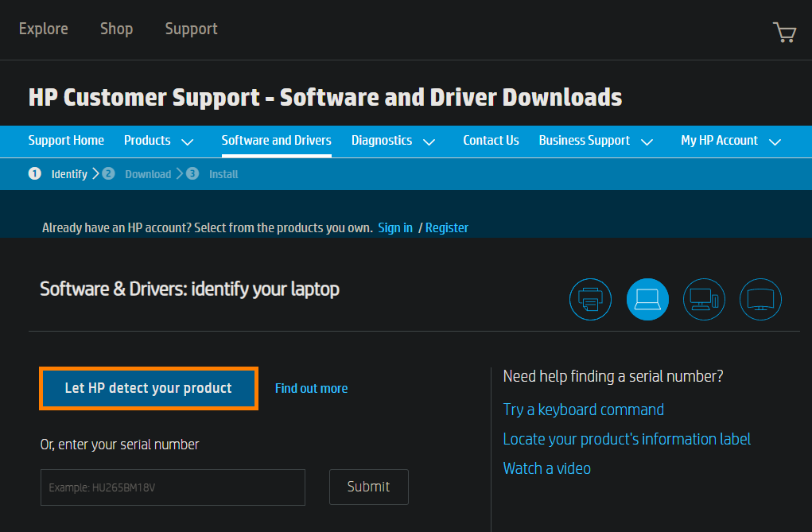
Task: Open the Explore menu
Action: point(44,29)
